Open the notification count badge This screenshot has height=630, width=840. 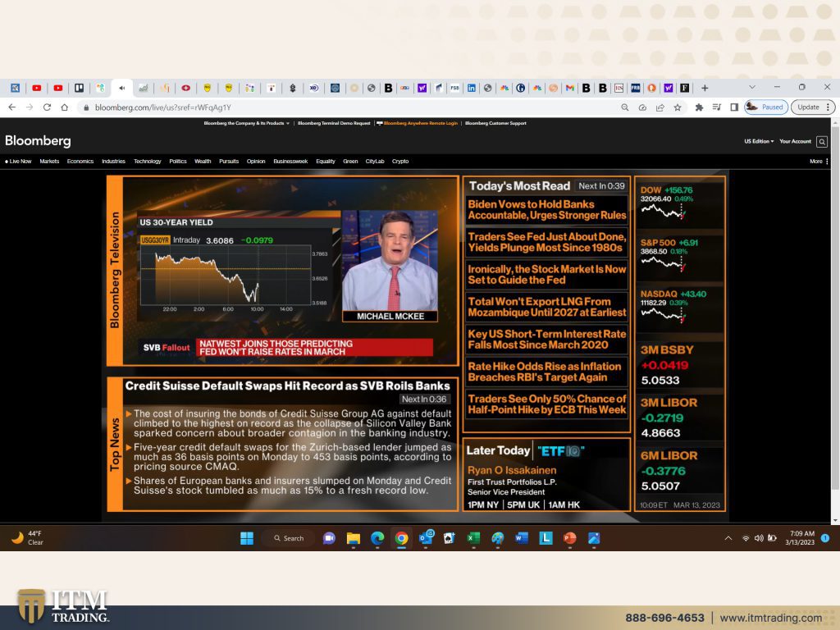coord(825,538)
